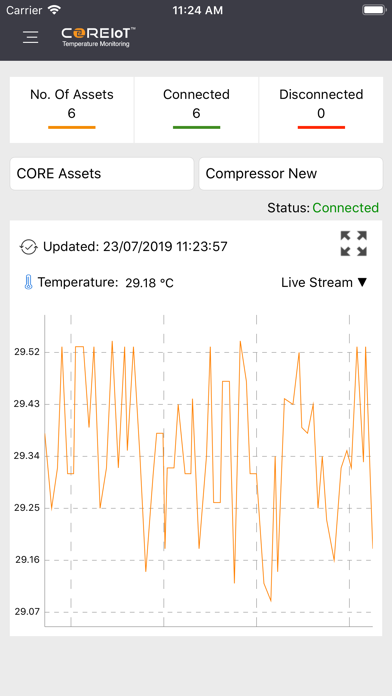
Task: Tap the battery status bar icon
Action: [x=374, y=10]
